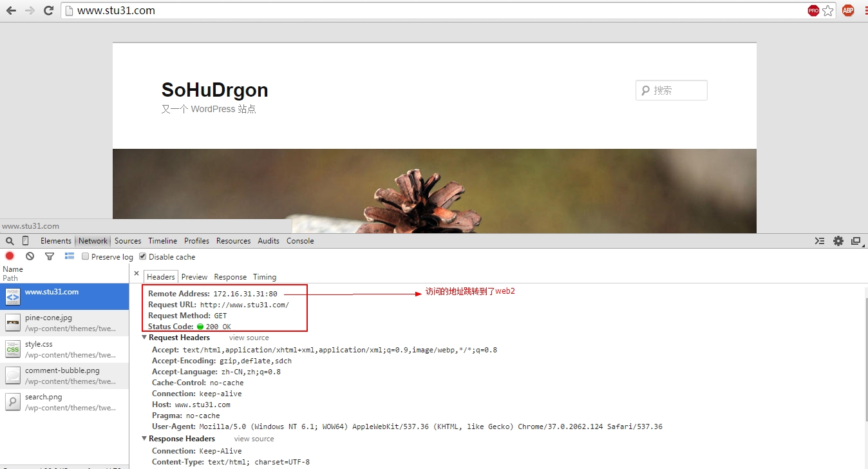Select the search.png request icon
The height and width of the screenshot is (469, 868).
coord(13,402)
